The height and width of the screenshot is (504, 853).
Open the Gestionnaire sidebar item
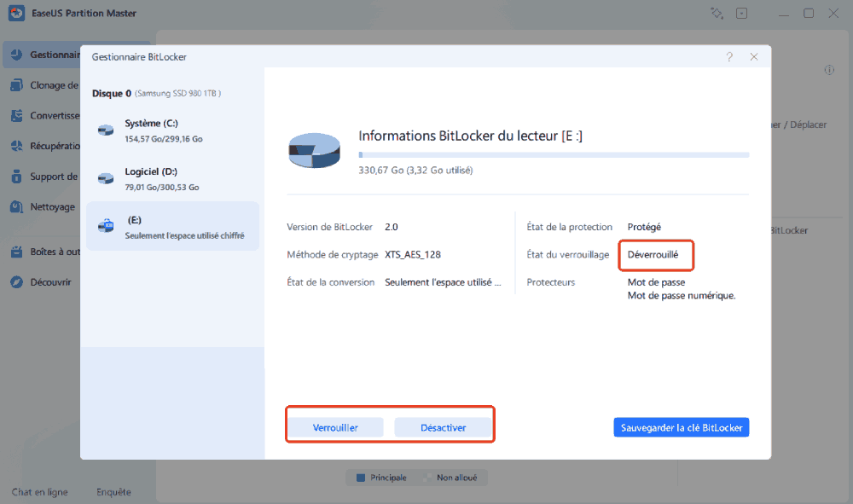42,55
